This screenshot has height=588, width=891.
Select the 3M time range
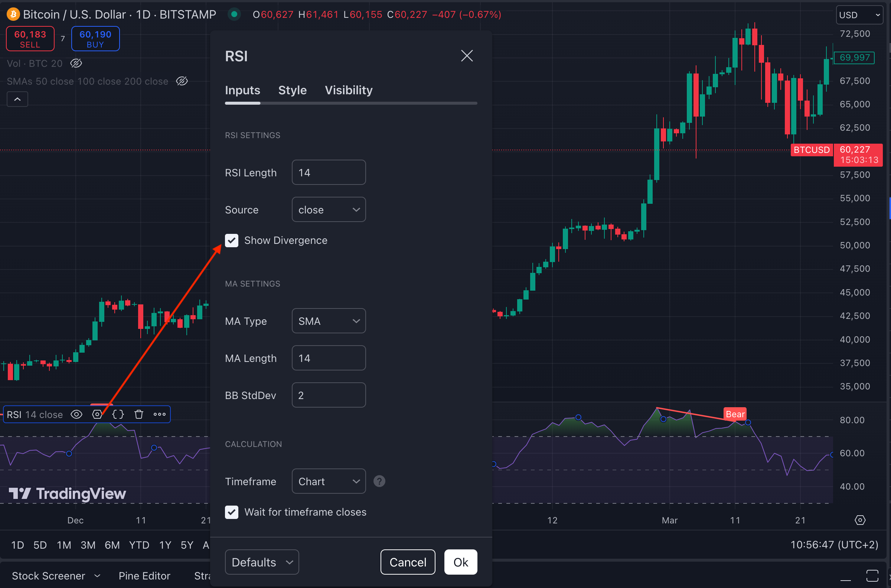click(x=88, y=545)
